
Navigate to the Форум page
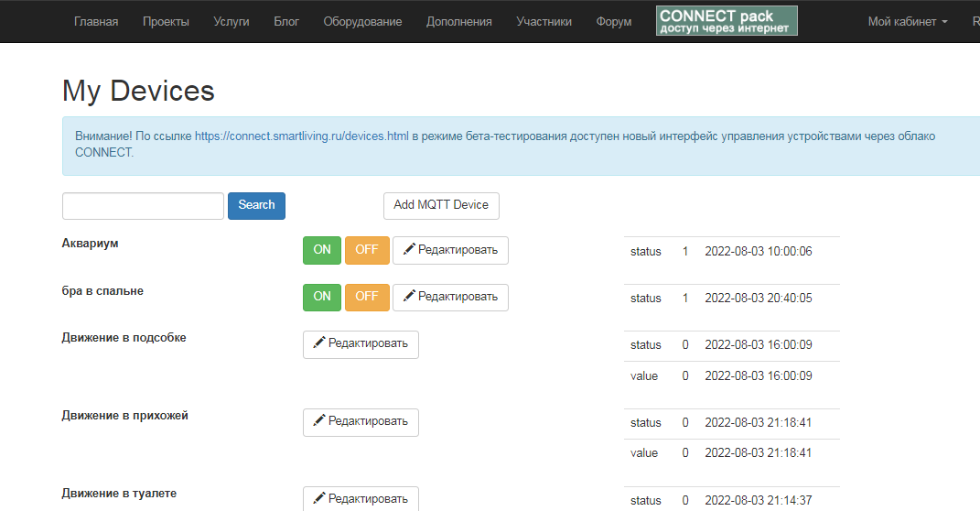click(613, 22)
